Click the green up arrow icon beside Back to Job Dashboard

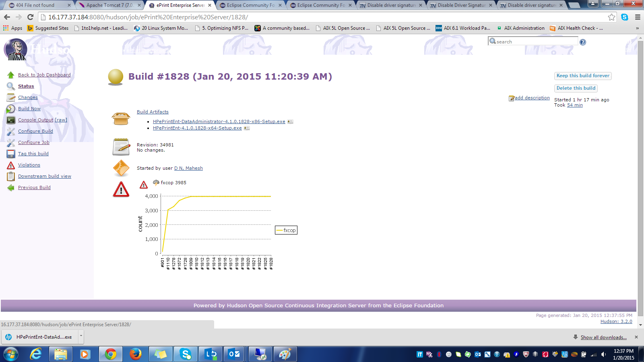point(11,75)
